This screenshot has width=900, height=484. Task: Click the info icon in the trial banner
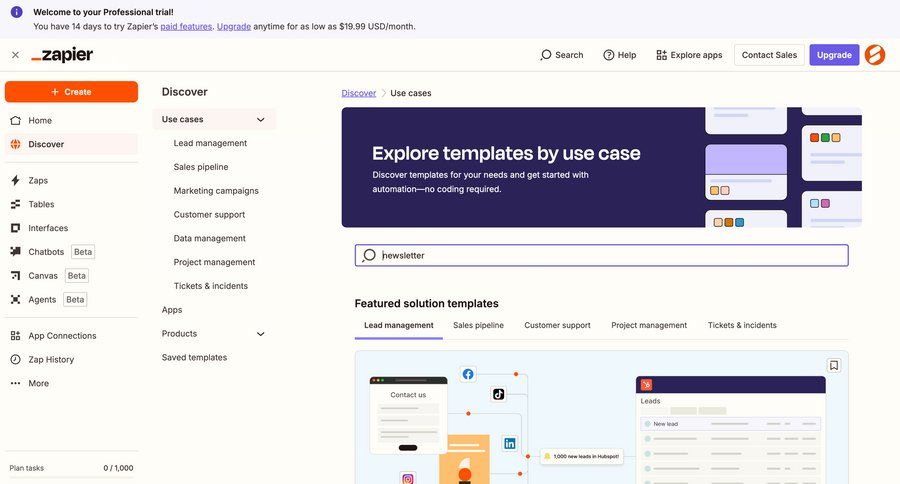click(x=17, y=12)
